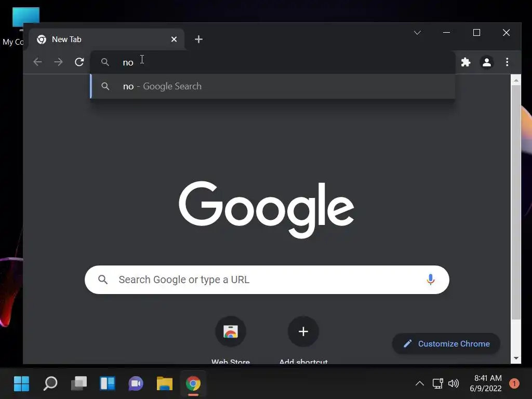Click the network icon in system tray
The width and height of the screenshot is (532, 399).
point(437,384)
